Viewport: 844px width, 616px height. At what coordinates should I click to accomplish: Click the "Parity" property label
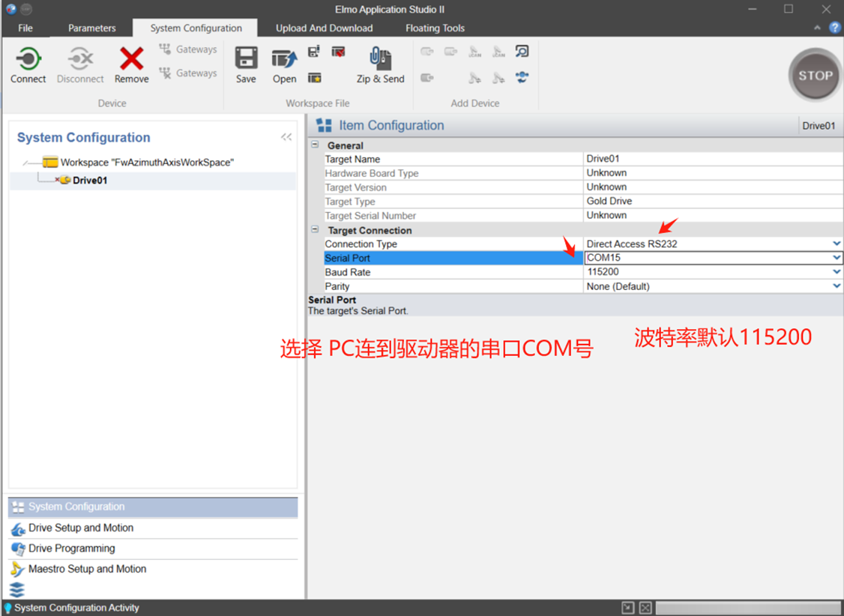(x=337, y=286)
